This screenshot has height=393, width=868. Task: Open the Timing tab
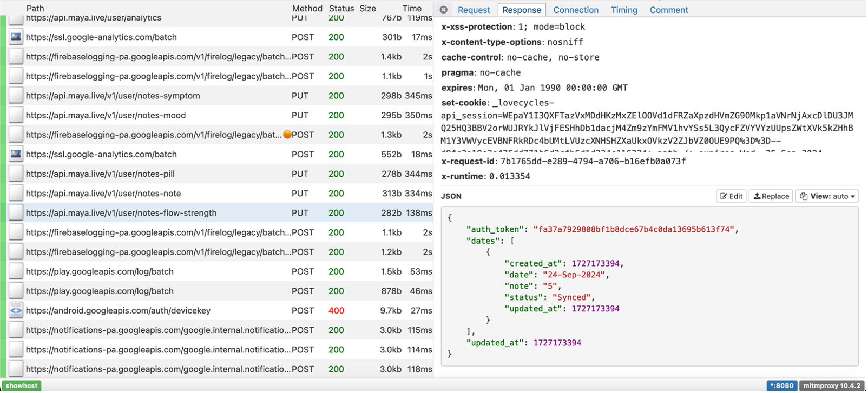pyautogui.click(x=624, y=10)
